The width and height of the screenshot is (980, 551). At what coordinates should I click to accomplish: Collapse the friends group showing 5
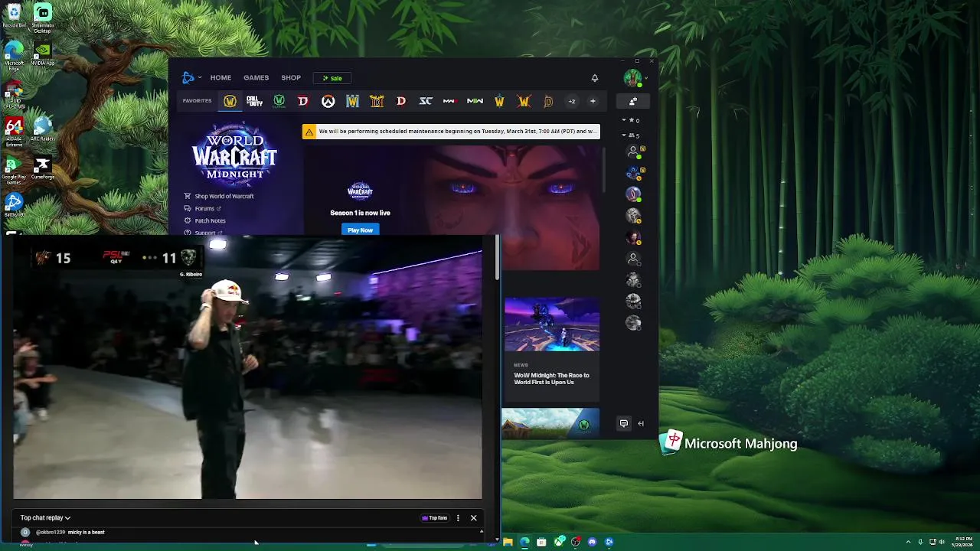click(x=630, y=135)
